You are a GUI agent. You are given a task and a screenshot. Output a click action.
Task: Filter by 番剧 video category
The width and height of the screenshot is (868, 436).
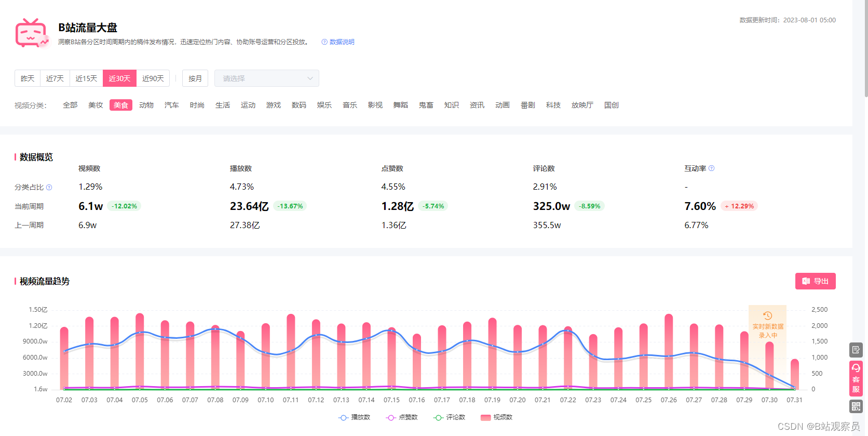(x=528, y=105)
